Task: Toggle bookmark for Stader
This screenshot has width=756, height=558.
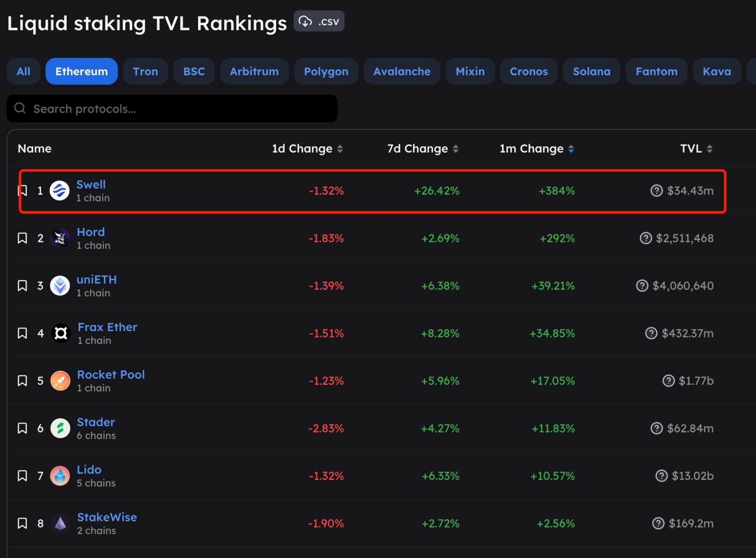Action: pyautogui.click(x=22, y=428)
